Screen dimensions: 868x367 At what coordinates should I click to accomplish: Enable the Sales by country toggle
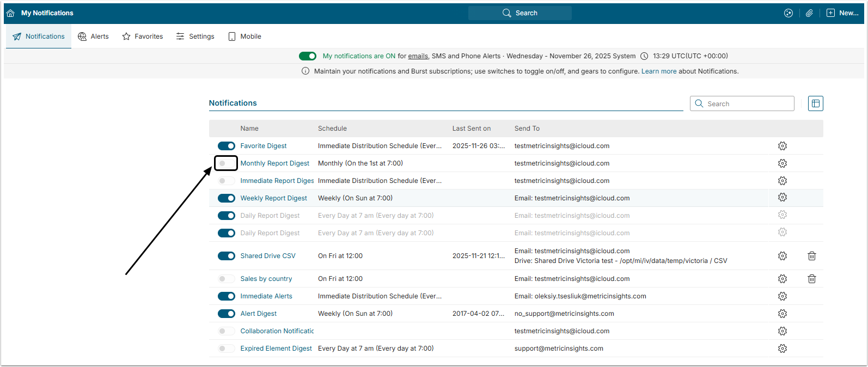click(x=226, y=279)
